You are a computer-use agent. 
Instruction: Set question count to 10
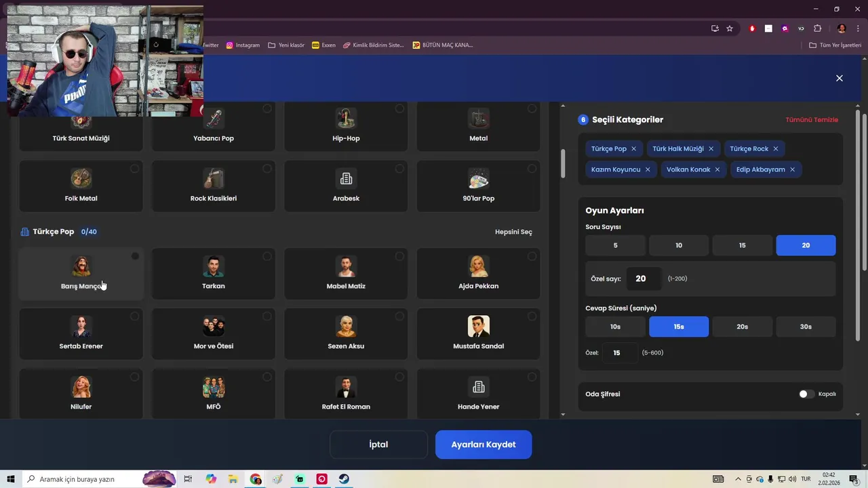coord(679,245)
